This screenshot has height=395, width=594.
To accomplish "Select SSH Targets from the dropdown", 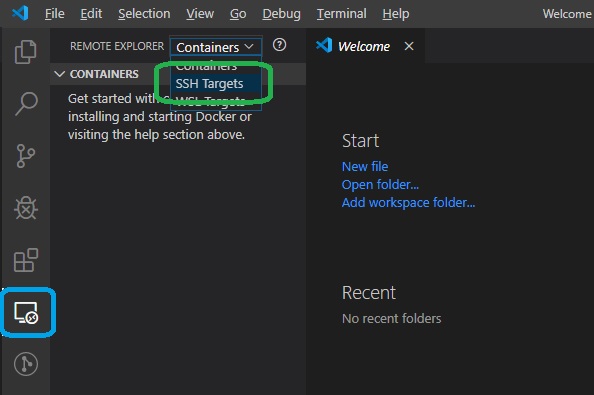I will coord(216,83).
